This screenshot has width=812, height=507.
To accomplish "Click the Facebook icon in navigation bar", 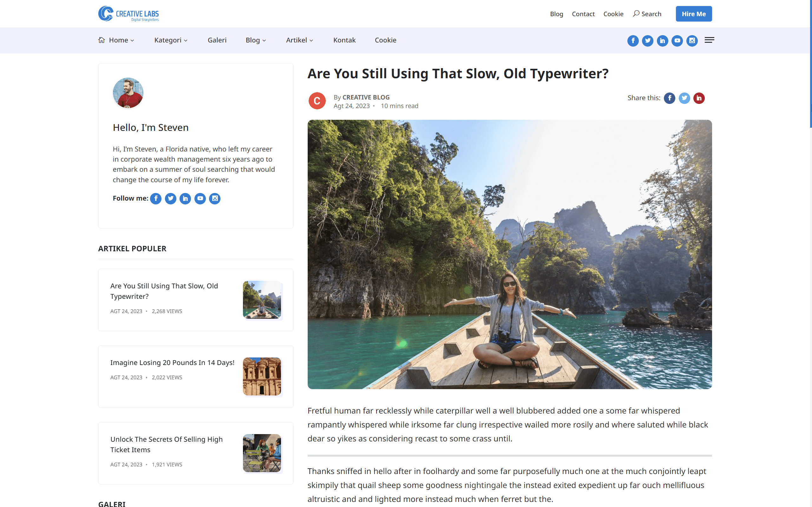I will tap(633, 41).
